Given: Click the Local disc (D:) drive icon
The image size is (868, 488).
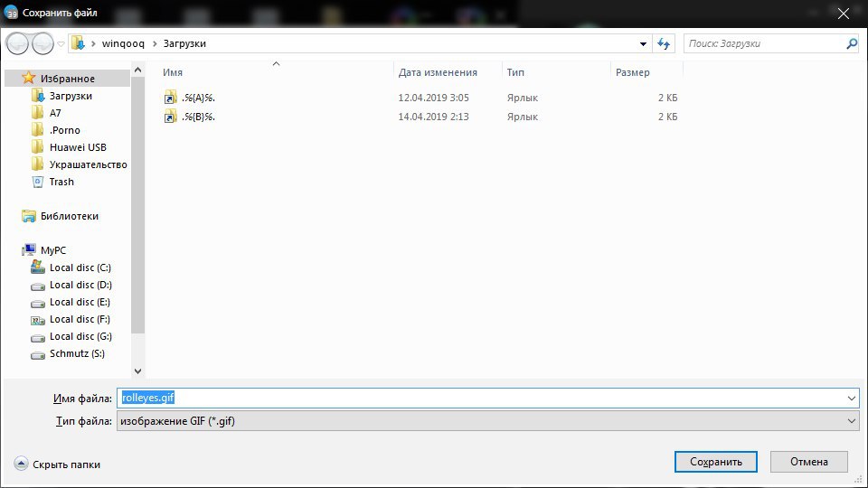Looking at the screenshot, I should [x=38, y=286].
